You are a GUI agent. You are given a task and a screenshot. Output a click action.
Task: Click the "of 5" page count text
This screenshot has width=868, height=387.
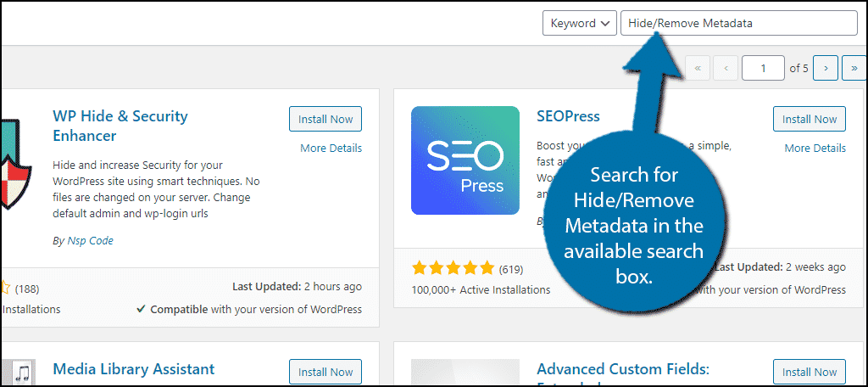(798, 69)
